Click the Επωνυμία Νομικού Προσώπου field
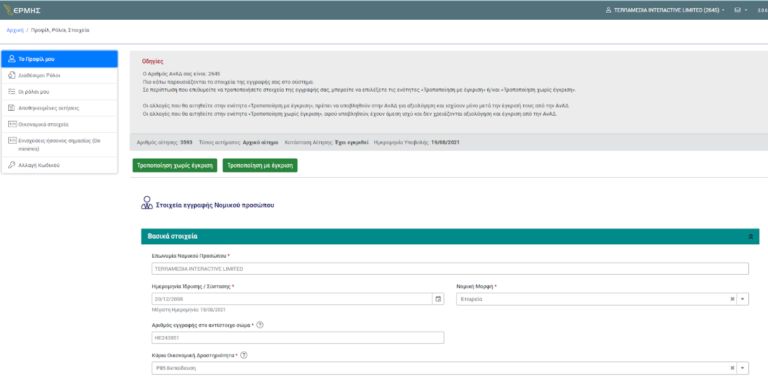Screen dimensions: 768x381 [x=450, y=269]
